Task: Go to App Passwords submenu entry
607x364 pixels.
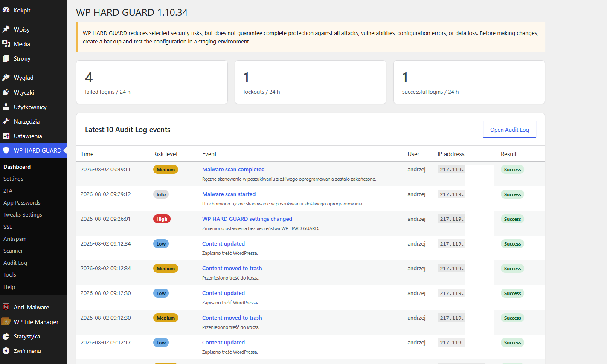Action: [22, 202]
